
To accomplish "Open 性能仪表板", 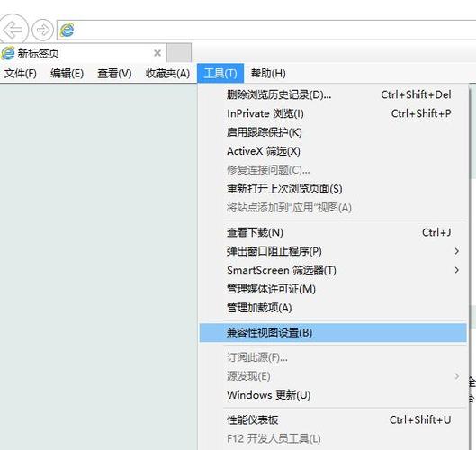I will point(333,420).
